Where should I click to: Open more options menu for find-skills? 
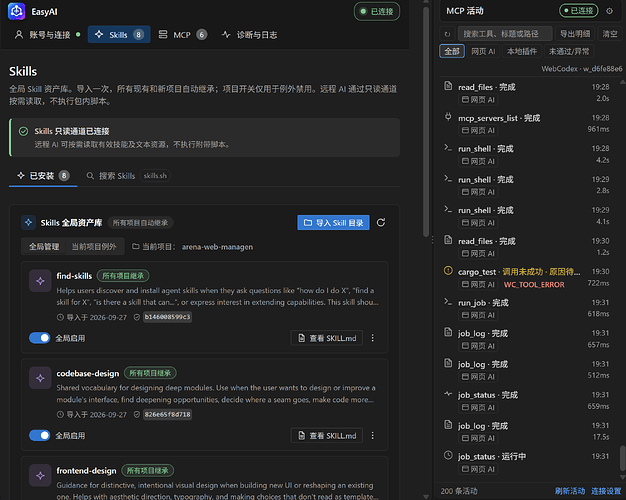pyautogui.click(x=372, y=338)
